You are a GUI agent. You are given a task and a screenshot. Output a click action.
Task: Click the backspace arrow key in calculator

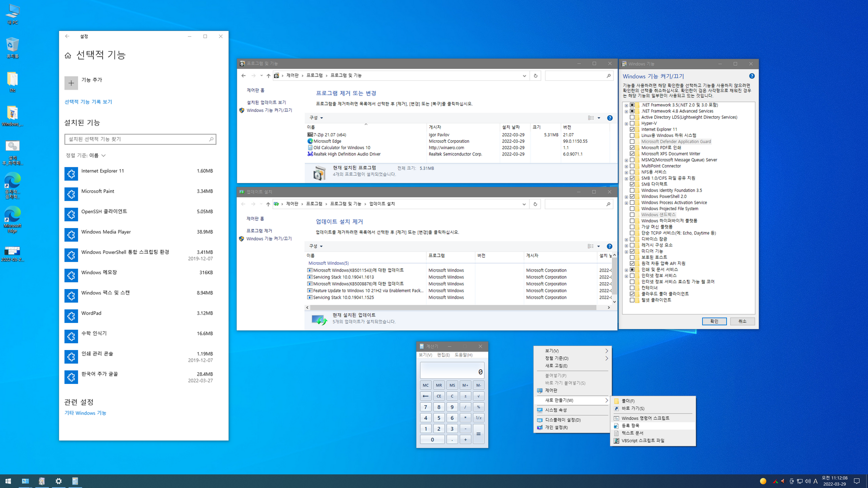425,396
